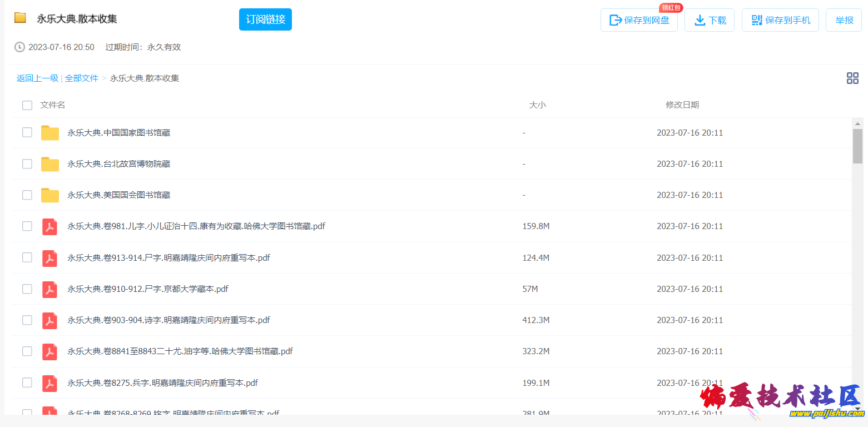The height and width of the screenshot is (427, 868).
Task: Switch to 全部文件 breadcrumb tab
Action: point(82,78)
